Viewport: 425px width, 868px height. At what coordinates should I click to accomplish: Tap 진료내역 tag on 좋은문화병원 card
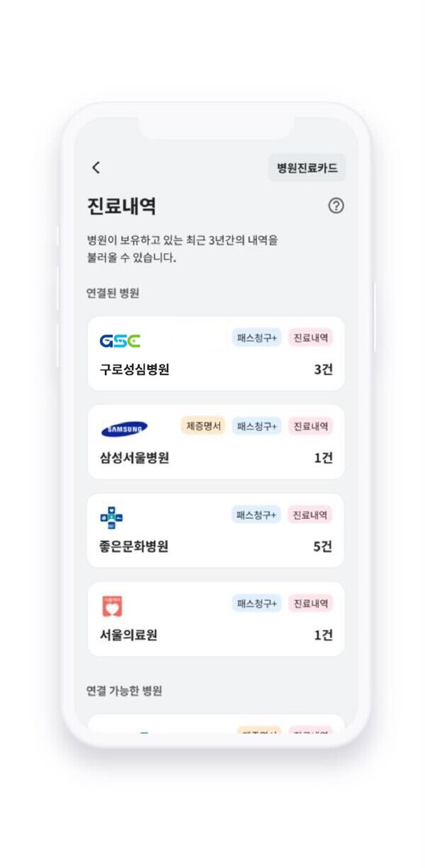[310, 515]
